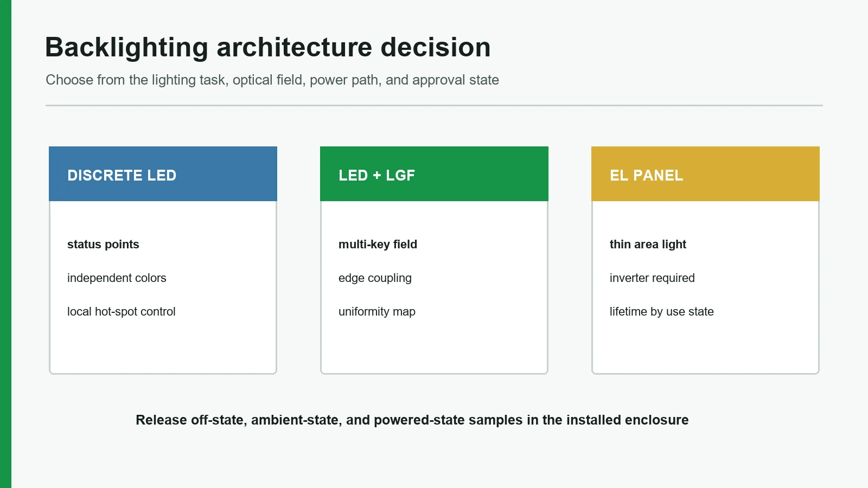Select the multi-key field bold text
The height and width of the screenshot is (488, 868).
[378, 245]
